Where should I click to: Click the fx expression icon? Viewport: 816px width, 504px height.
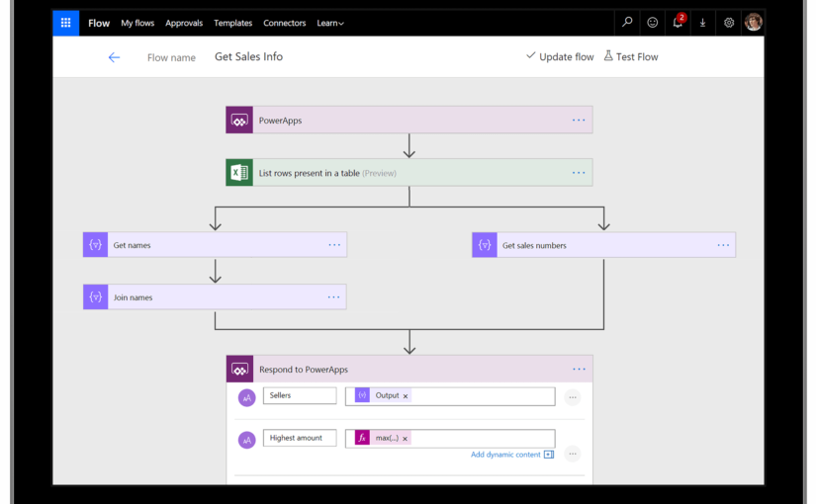(x=362, y=438)
